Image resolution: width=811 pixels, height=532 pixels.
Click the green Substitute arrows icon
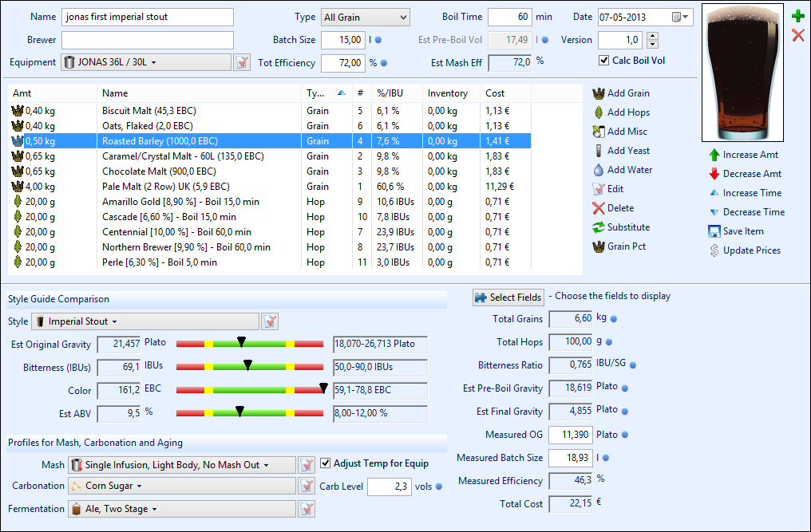click(599, 227)
